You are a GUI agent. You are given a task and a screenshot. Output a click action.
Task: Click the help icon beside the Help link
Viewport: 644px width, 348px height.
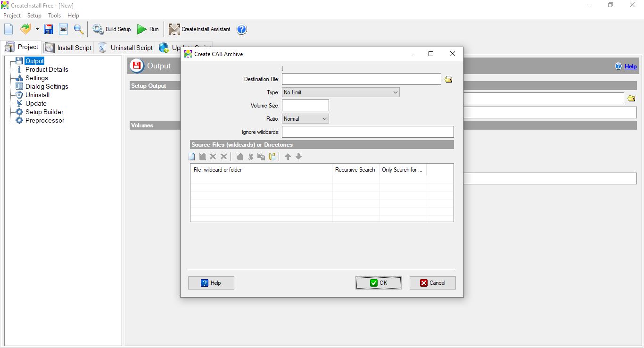click(x=619, y=66)
